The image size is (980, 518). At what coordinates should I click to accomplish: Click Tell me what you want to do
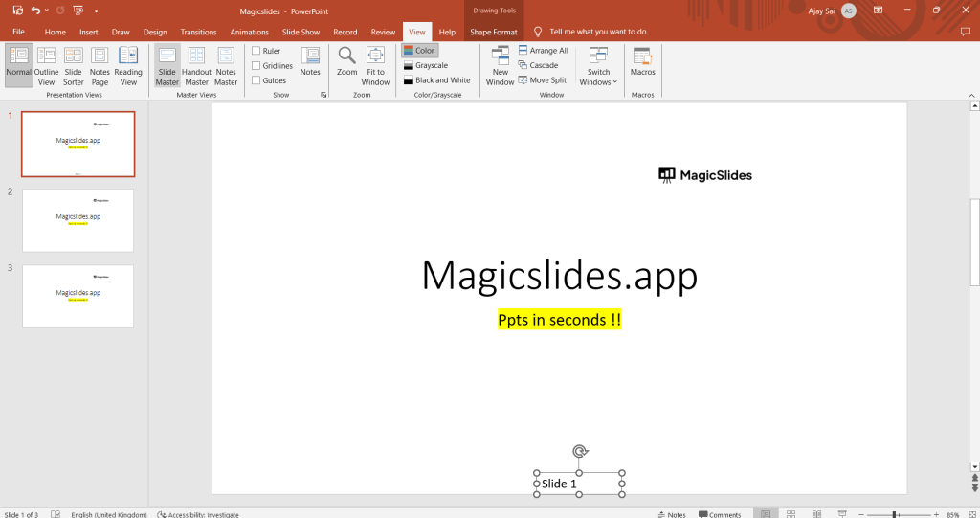tap(598, 32)
